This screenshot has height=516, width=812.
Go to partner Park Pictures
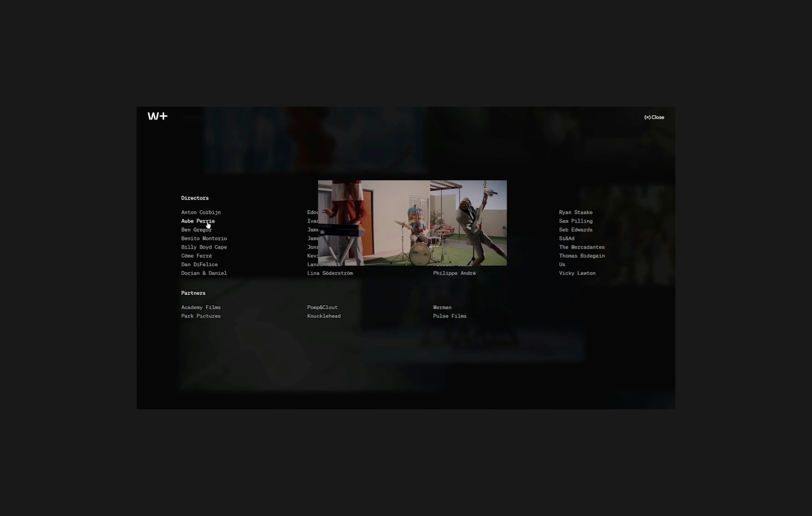point(201,316)
